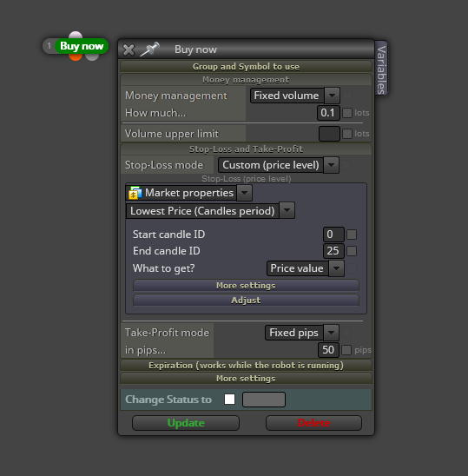Image resolution: width=468 pixels, height=476 pixels.
Task: Expand the Adjust section
Action: coord(246,301)
